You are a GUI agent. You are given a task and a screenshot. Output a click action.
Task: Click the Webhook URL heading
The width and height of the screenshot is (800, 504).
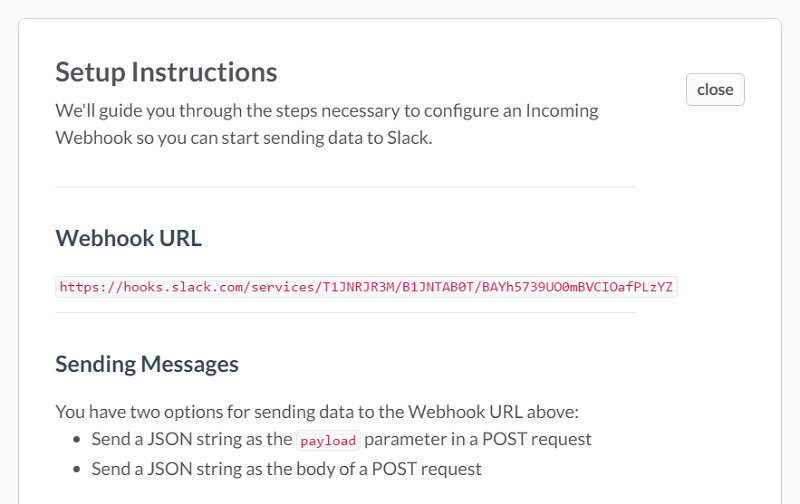coord(129,238)
